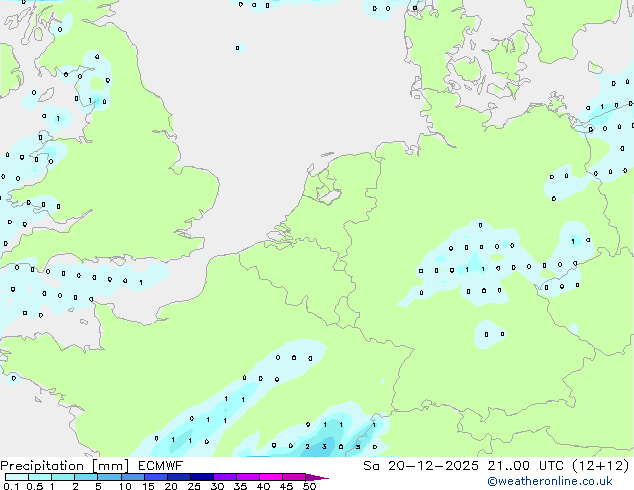Click the '[mm]' unit label
The height and width of the screenshot is (490, 634).
pos(110,466)
